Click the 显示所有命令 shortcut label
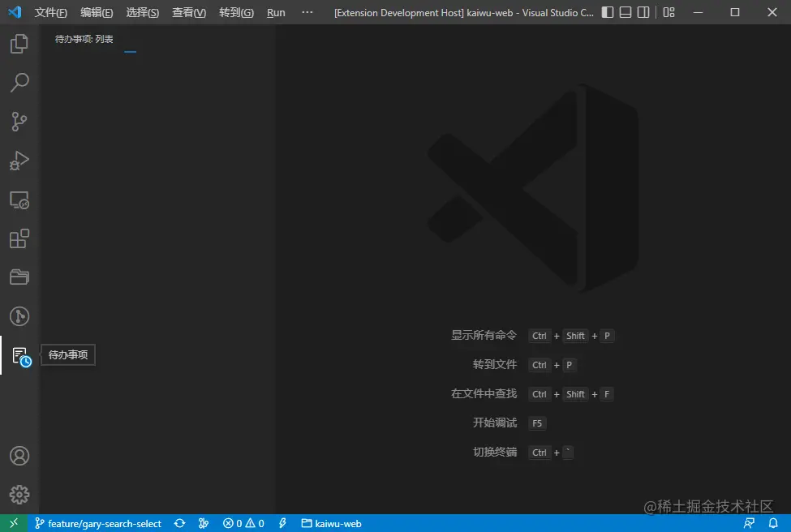This screenshot has width=791, height=532. (484, 335)
